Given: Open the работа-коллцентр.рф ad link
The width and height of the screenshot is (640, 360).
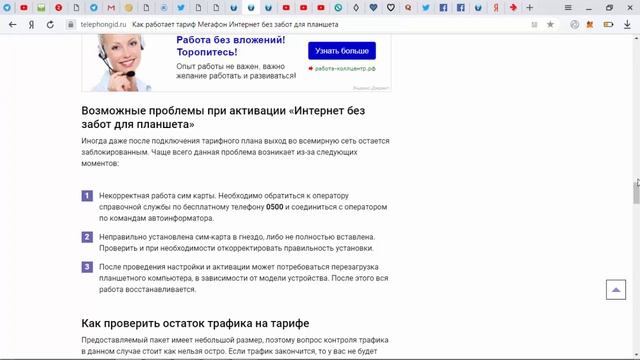Looking at the screenshot, I should [x=345, y=69].
